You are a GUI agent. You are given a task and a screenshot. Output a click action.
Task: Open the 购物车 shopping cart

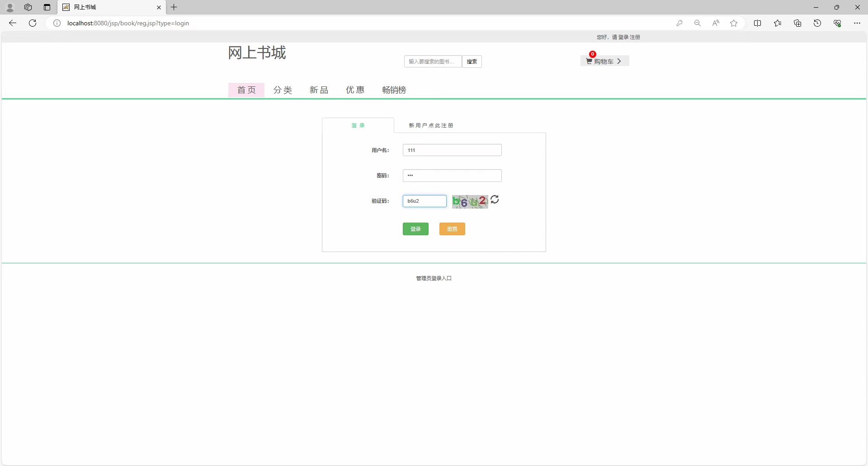(604, 61)
